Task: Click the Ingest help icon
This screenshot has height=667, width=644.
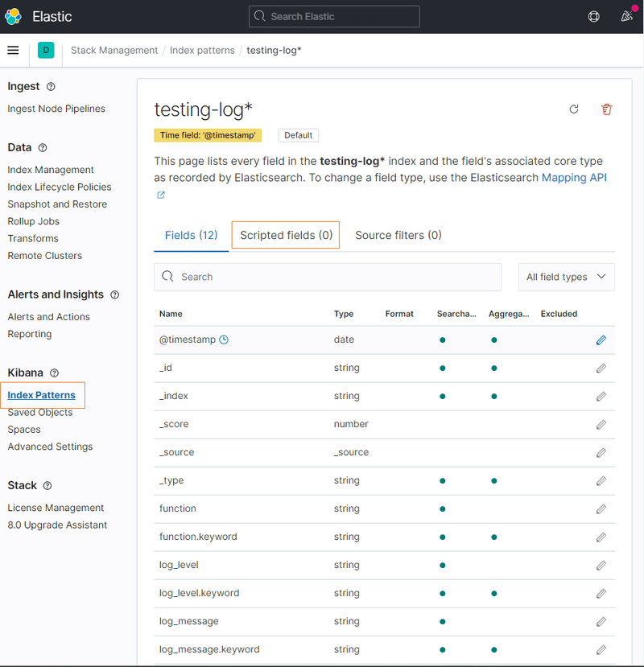Action: click(x=52, y=87)
